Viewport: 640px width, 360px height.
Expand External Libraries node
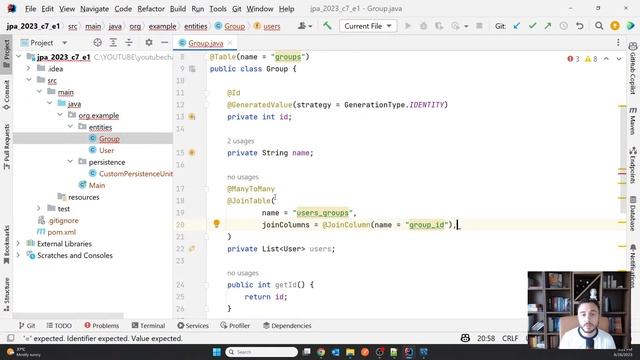(18, 243)
